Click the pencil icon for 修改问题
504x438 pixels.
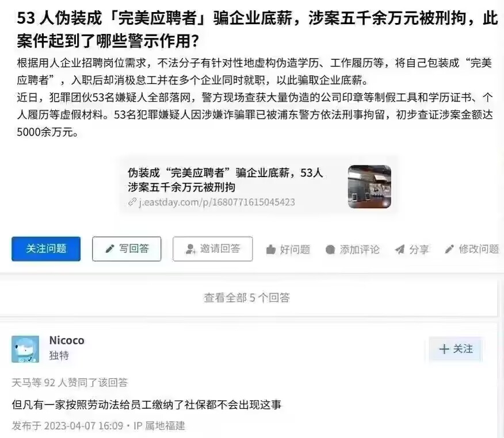tap(449, 249)
